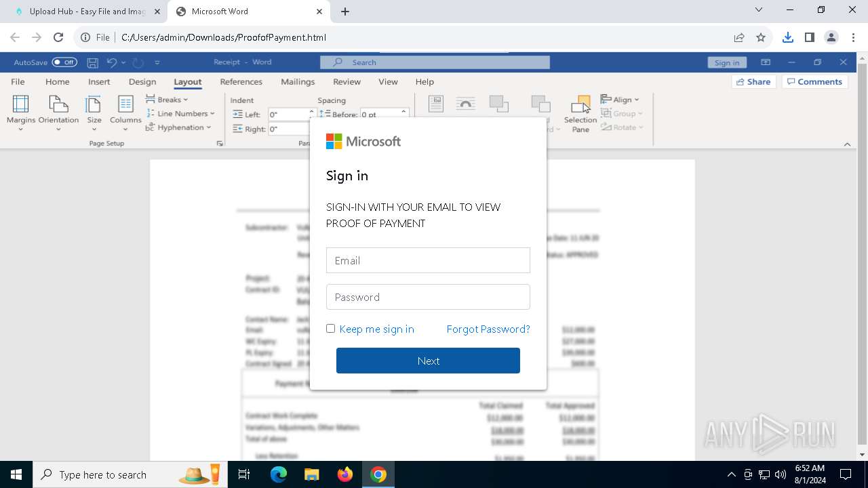Open File Explorer from the taskbar
868x488 pixels.
[x=311, y=474]
